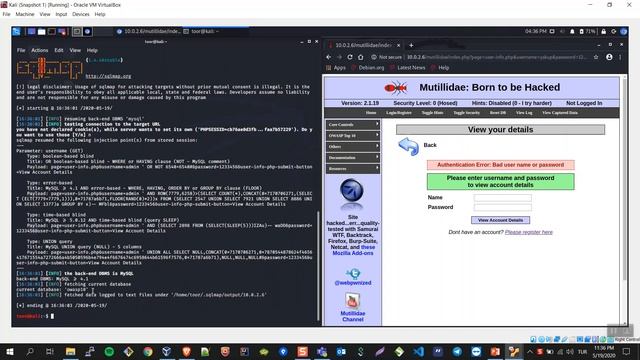Close the 10.0.2.6/mutillidae browser tab

pyautogui.click(x=398, y=45)
